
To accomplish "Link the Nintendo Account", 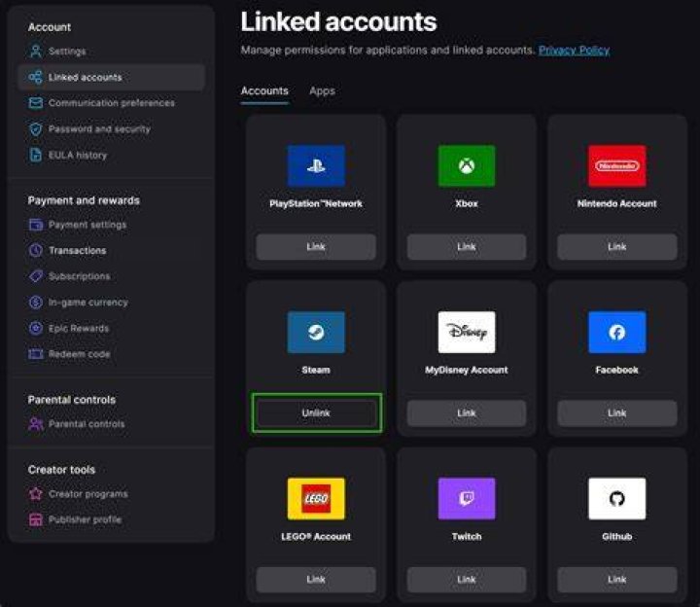I will pos(617,246).
